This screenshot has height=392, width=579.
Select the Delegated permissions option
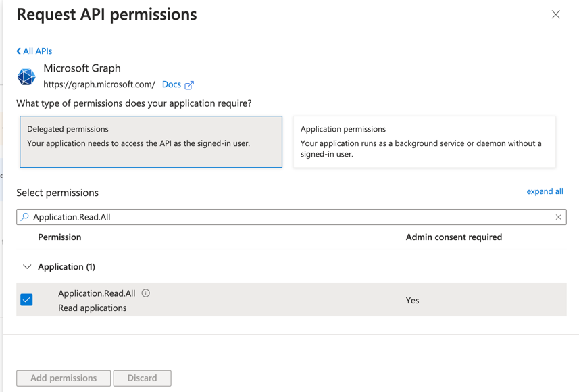[x=151, y=141]
